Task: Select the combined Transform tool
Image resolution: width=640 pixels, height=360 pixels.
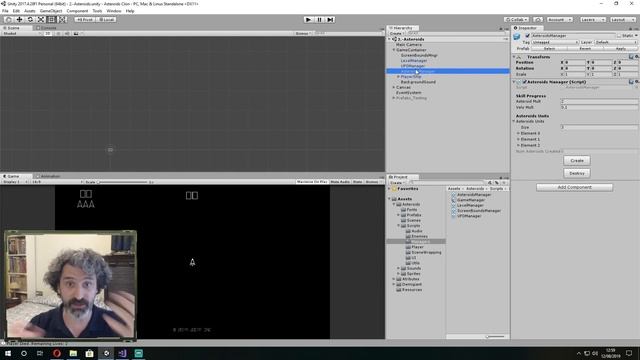Action: click(62, 20)
